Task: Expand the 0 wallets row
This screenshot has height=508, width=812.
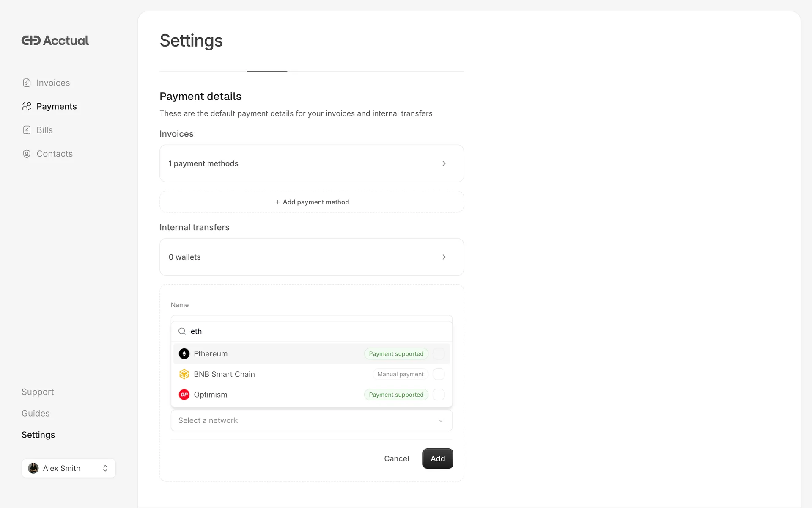Action: tap(311, 257)
